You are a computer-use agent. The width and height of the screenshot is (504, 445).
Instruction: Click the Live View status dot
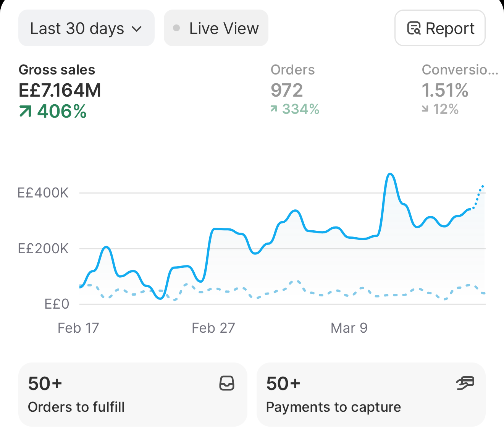coord(176,28)
